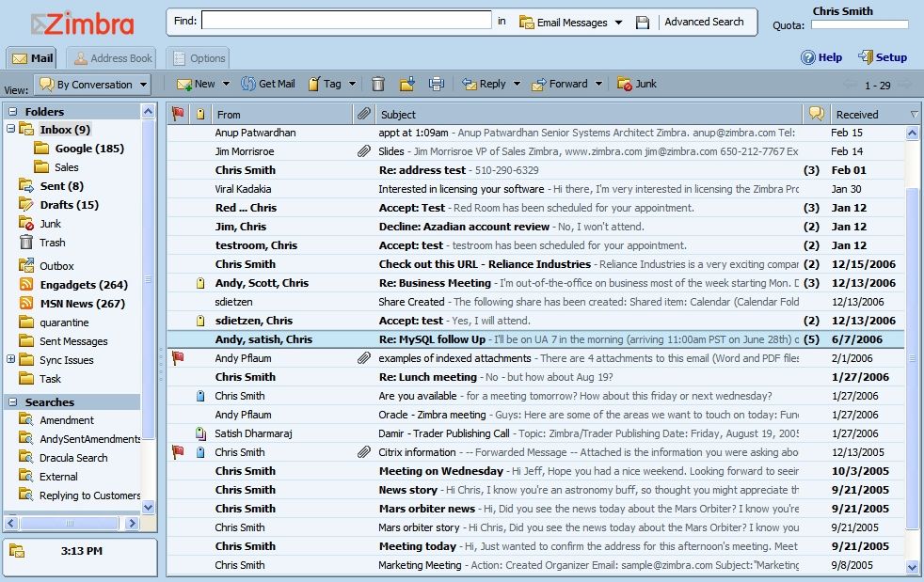Open the By Conversation view dropdown
This screenshot has width=924, height=582.
[x=92, y=85]
